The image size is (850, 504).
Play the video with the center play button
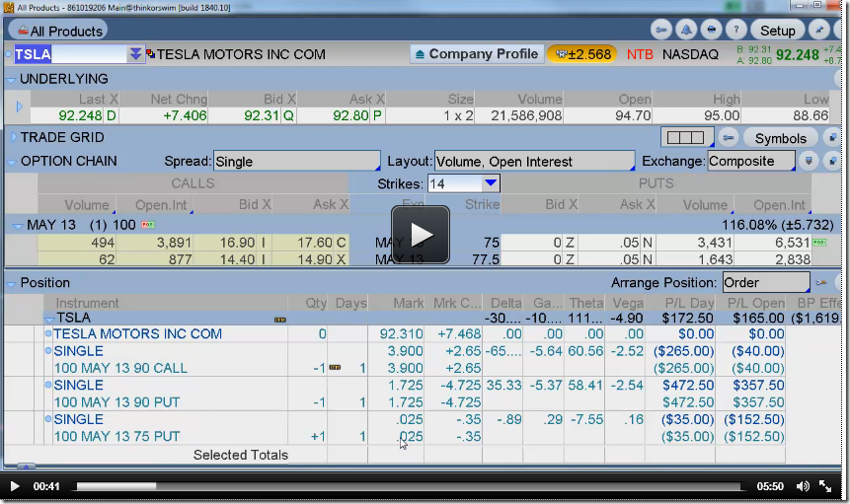(x=421, y=235)
